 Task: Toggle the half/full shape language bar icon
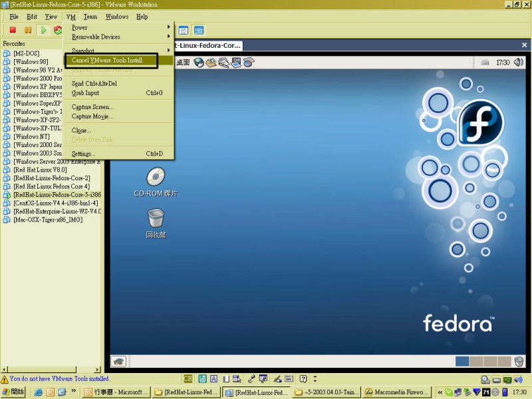tap(225, 378)
